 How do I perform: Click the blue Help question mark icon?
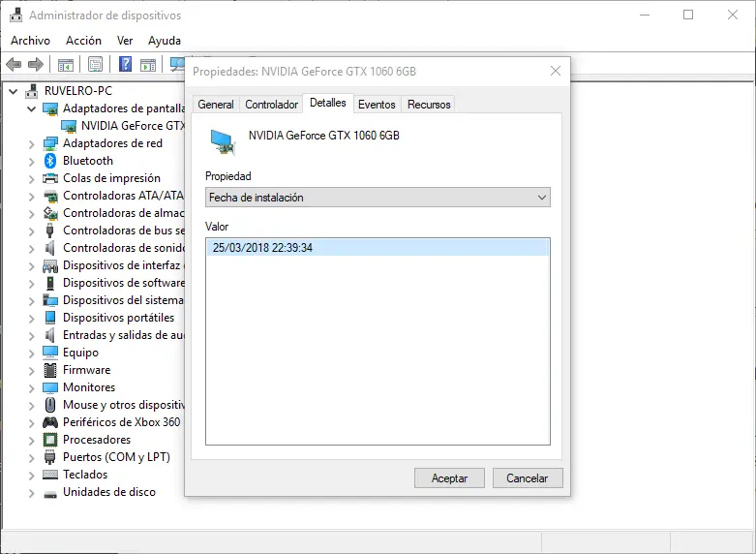(x=126, y=64)
